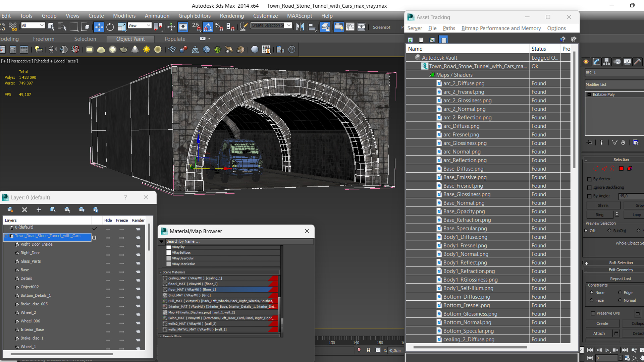Select Polygon sub-object level red square

[x=621, y=169]
